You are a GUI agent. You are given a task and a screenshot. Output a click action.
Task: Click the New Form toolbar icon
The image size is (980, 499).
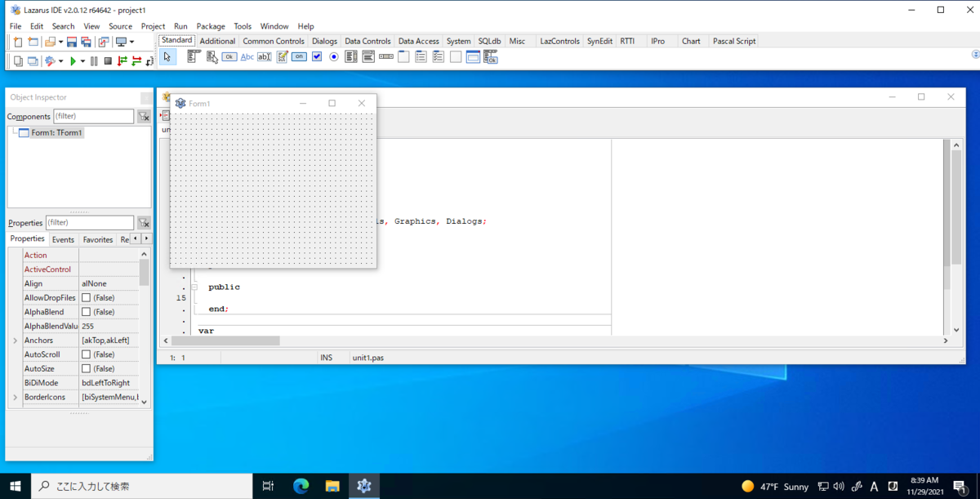(33, 42)
